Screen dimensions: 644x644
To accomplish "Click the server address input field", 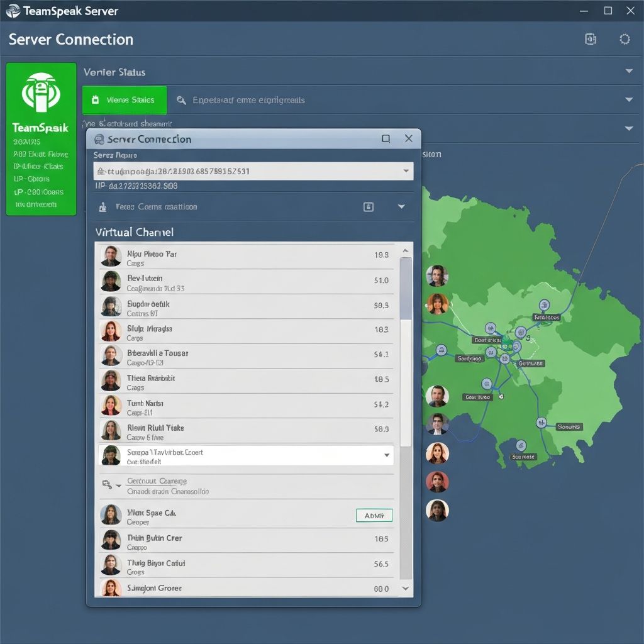I will (x=245, y=170).
